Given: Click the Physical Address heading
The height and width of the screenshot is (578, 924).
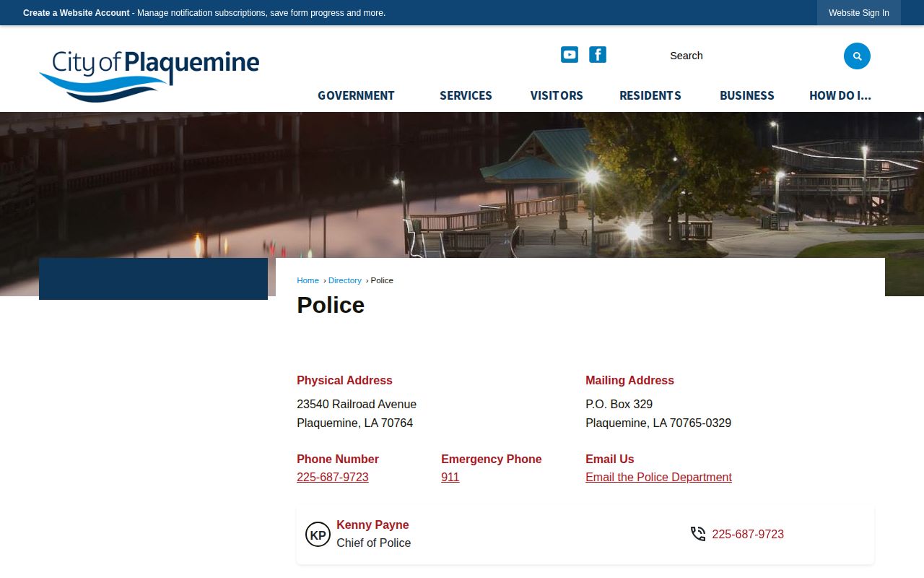Looking at the screenshot, I should tap(344, 381).
